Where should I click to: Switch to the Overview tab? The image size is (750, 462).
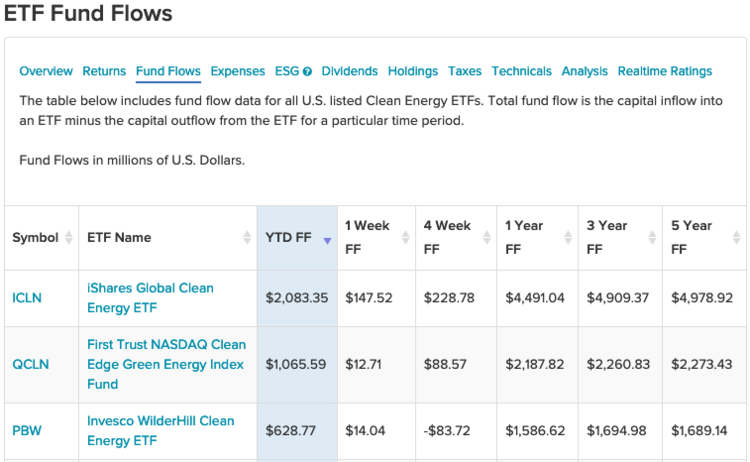[x=46, y=71]
